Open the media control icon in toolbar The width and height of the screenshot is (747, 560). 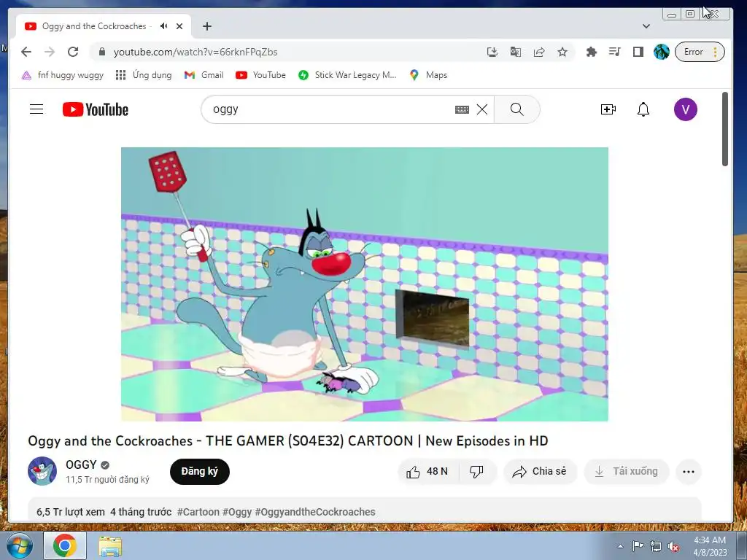(614, 52)
